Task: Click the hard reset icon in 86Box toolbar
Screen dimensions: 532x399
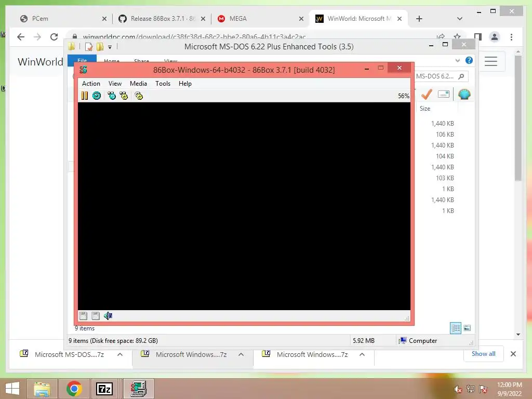Action: pyautogui.click(x=97, y=96)
